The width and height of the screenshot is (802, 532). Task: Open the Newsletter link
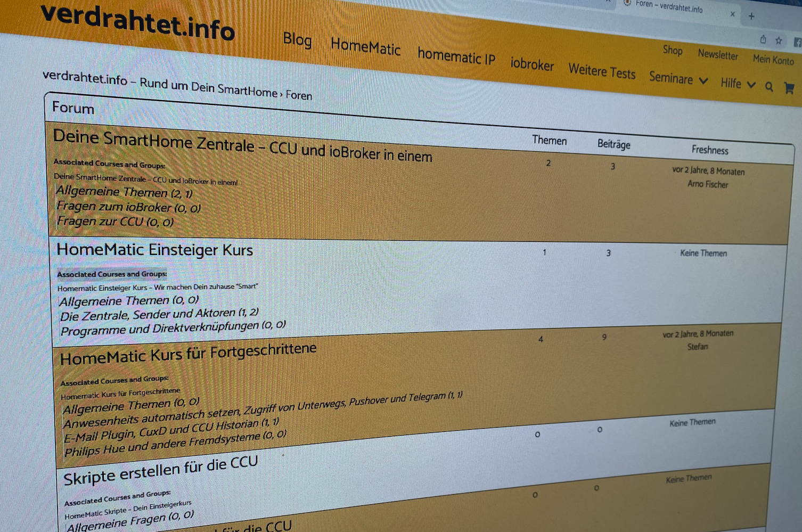(718, 54)
